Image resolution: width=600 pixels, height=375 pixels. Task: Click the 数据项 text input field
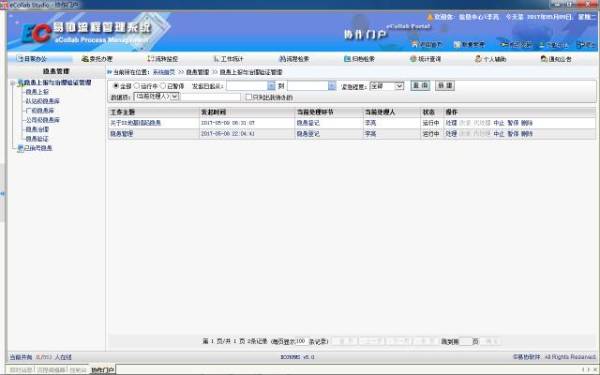pos(210,97)
